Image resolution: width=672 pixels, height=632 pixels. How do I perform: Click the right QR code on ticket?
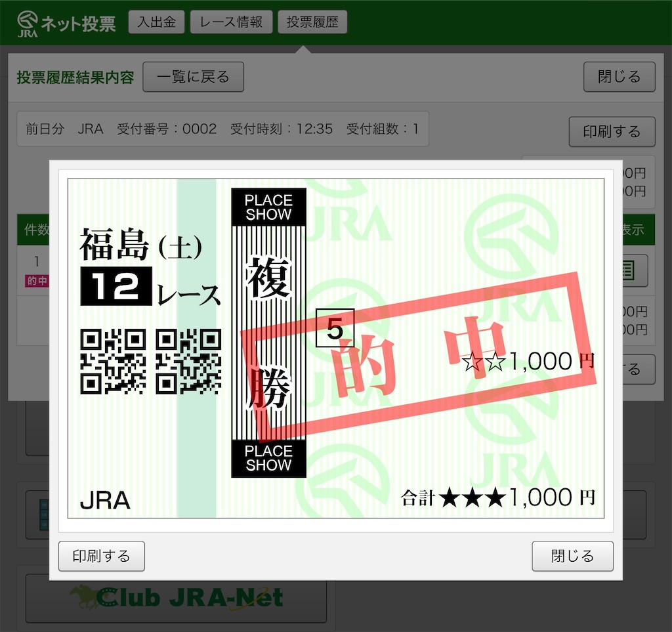click(x=188, y=361)
